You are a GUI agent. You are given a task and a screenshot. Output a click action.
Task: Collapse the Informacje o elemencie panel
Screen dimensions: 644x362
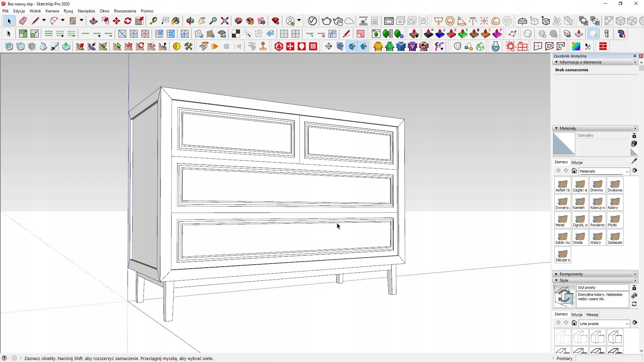(x=556, y=62)
